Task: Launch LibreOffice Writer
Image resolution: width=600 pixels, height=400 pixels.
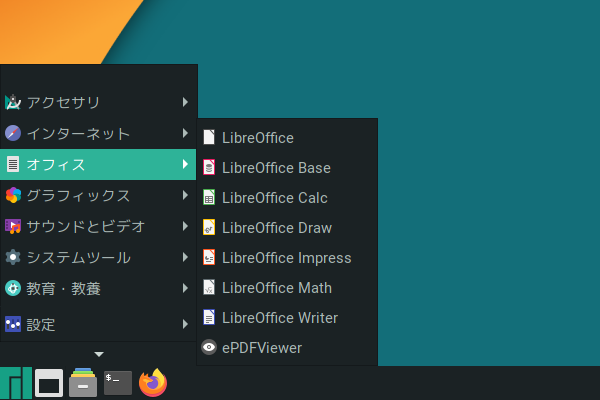Action: (x=287, y=317)
